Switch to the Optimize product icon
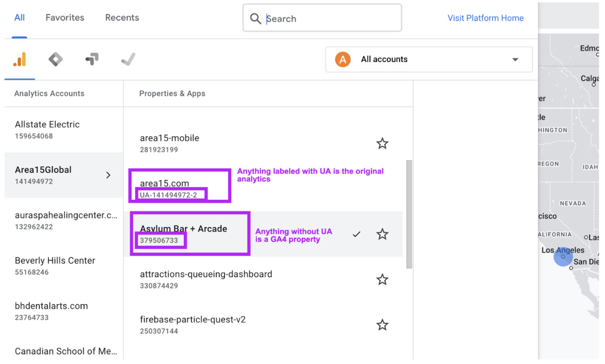The width and height of the screenshot is (605, 364). coord(92,59)
